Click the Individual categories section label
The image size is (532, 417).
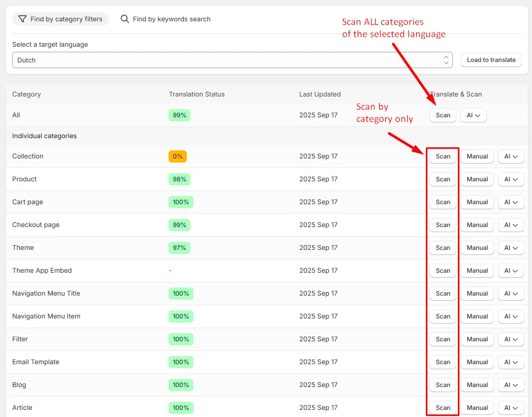tap(45, 136)
